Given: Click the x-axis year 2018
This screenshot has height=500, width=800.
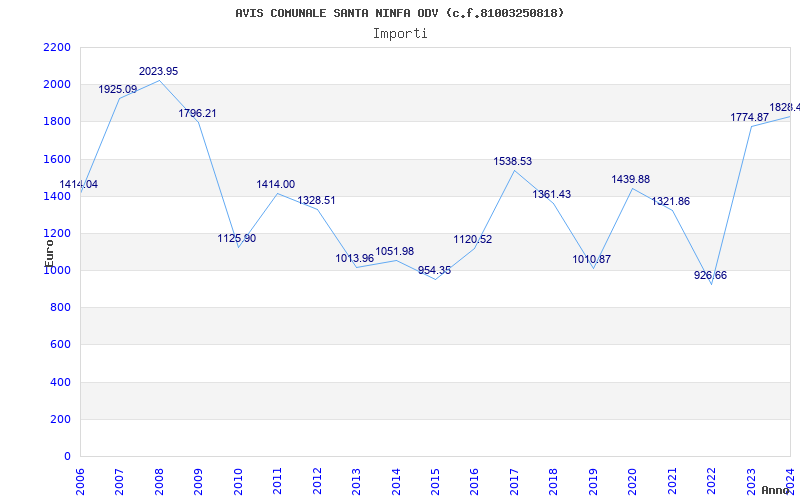Looking at the screenshot, I should 554,482.
